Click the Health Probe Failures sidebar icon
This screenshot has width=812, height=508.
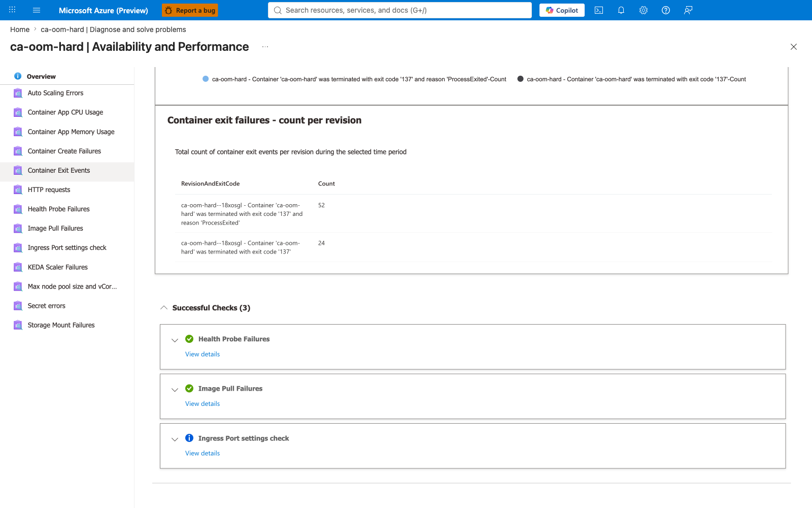18,209
